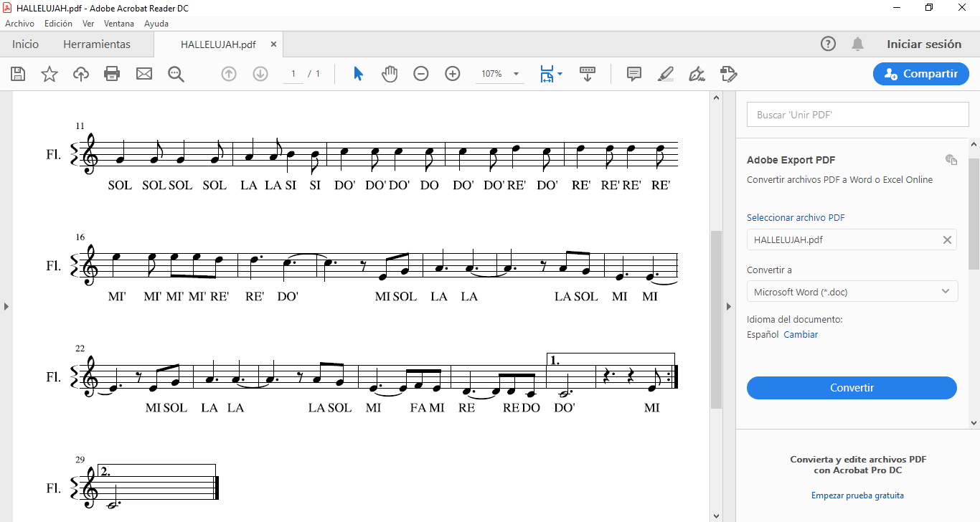980x522 pixels.
Task: Add the document to favorites with the star icon
Action: [50, 74]
